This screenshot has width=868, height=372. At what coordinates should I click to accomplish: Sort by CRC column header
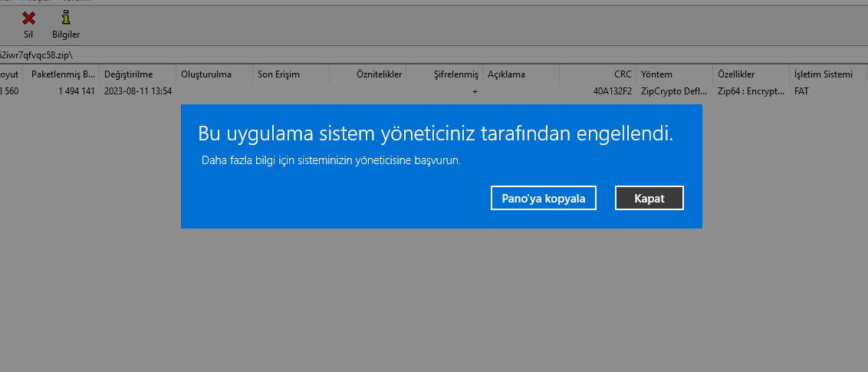pos(598,74)
